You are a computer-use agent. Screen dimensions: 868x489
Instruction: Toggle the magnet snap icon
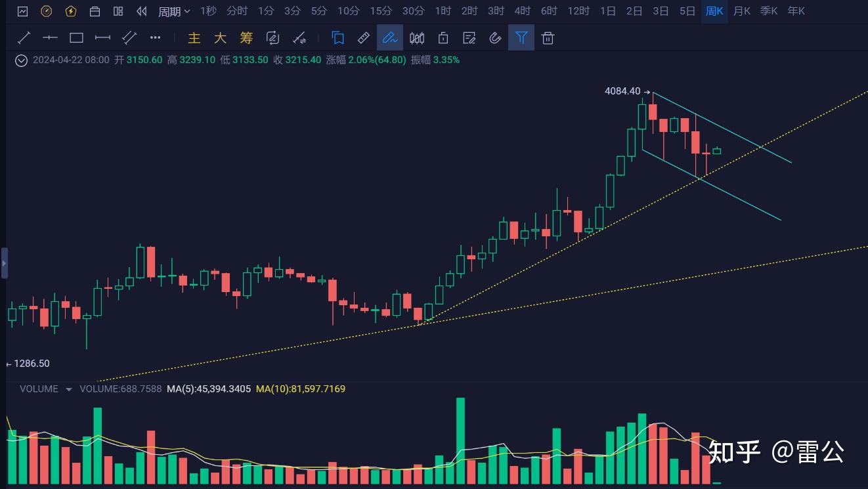(496, 38)
